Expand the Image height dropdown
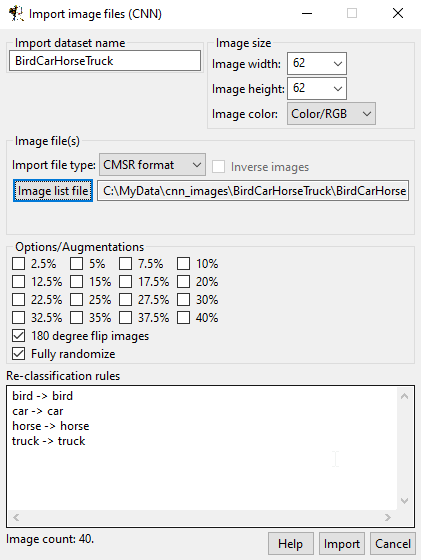Screen dimensions: 421x560 (x=317, y=89)
